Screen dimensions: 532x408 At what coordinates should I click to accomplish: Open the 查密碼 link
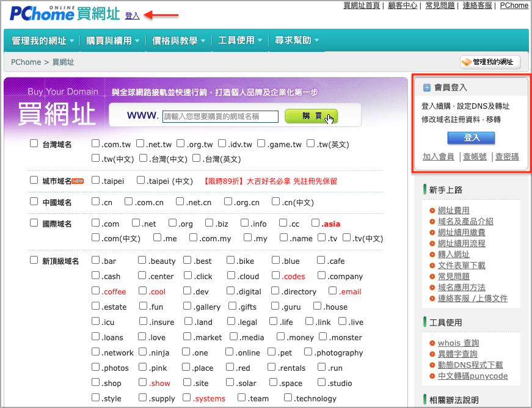507,157
